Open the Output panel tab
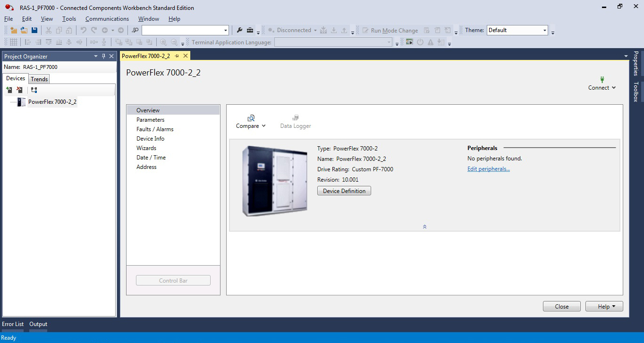Screen dimensions: 644x343 point(38,324)
